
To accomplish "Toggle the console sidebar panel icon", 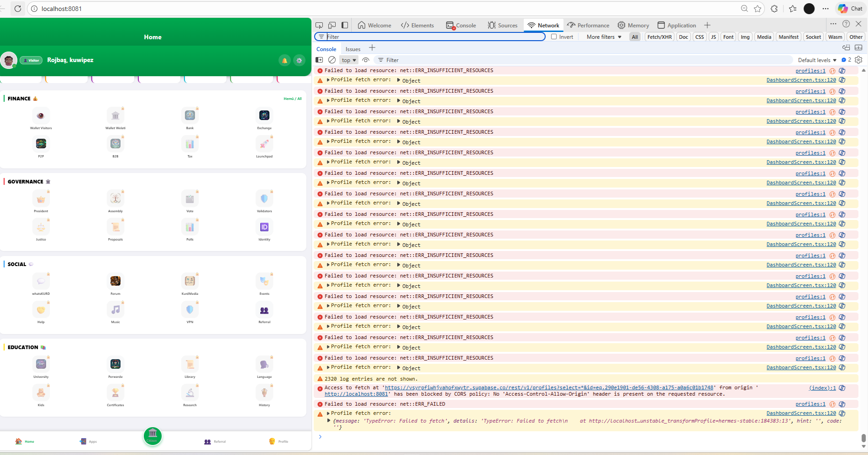I will pyautogui.click(x=319, y=60).
